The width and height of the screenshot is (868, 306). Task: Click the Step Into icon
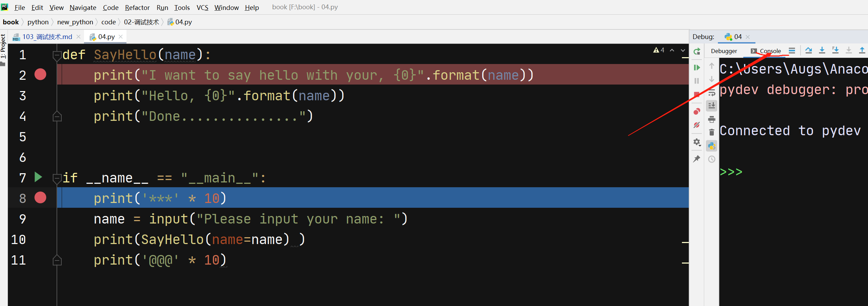pos(822,51)
